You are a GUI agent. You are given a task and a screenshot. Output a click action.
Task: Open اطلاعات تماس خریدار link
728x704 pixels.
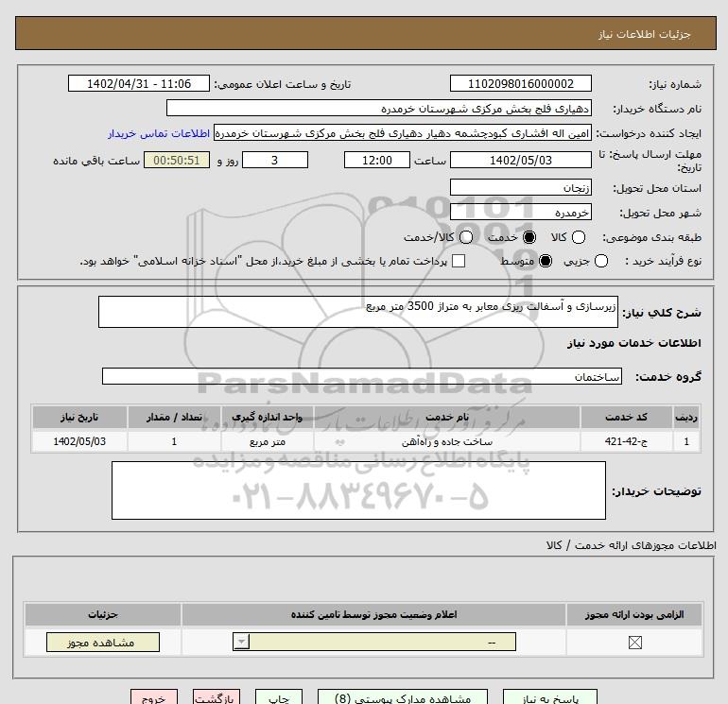[159, 133]
